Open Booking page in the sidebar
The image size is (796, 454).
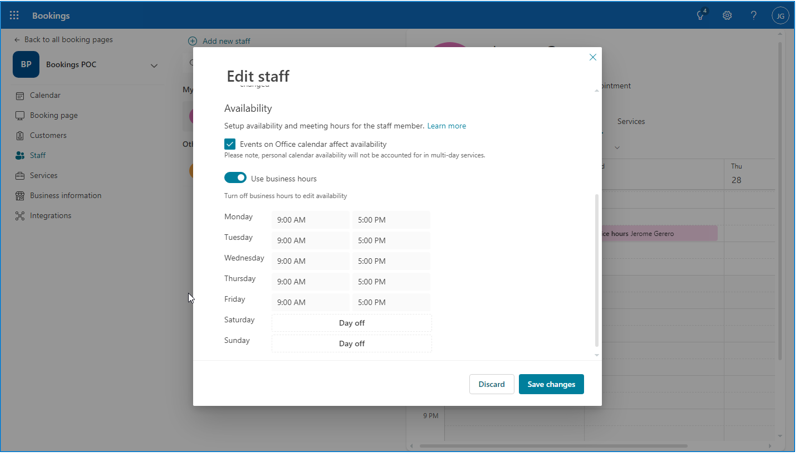coord(53,116)
